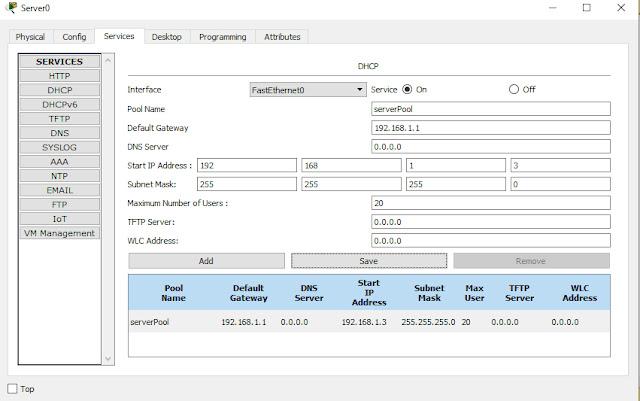Click services list scroll down arrow
This screenshot has width=640, height=401.
[x=108, y=359]
